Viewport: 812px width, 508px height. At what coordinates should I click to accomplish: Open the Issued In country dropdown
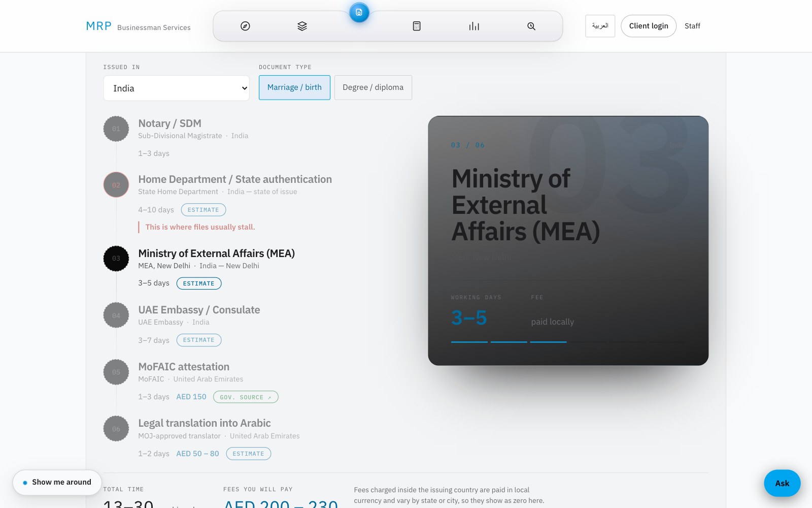coord(176,88)
